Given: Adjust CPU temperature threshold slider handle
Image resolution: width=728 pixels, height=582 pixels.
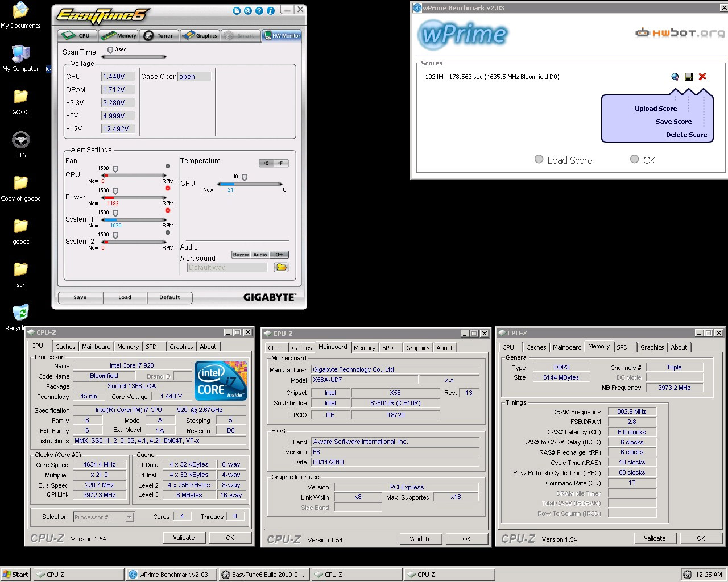Looking at the screenshot, I should [245, 178].
